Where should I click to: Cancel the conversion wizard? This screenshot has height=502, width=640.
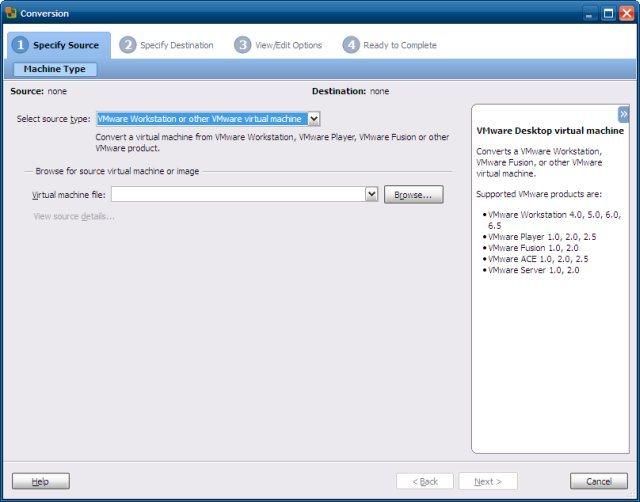[599, 481]
